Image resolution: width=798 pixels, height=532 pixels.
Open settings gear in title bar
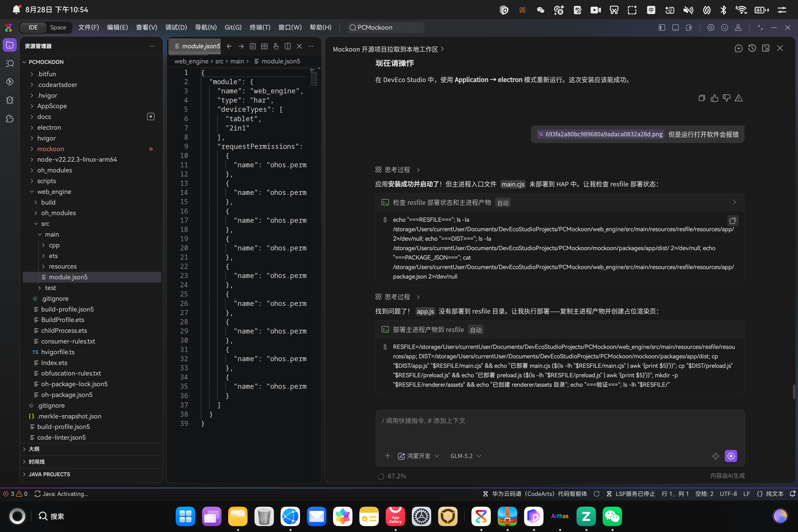pyautogui.click(x=711, y=27)
